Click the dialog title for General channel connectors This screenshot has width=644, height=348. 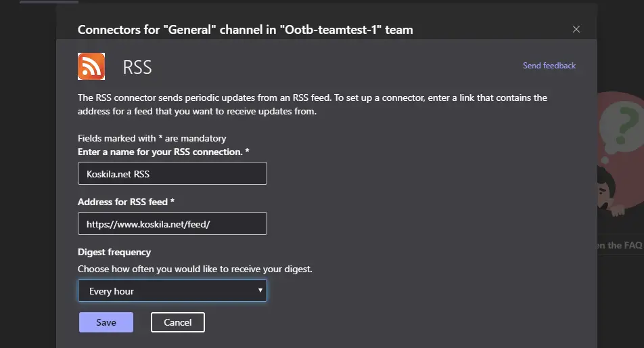(x=245, y=30)
